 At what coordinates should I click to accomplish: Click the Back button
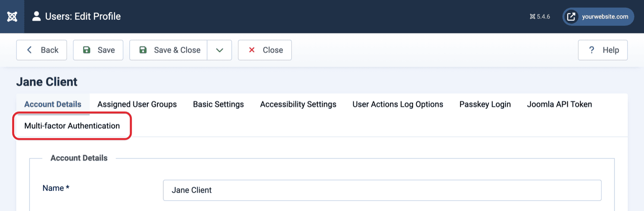[41, 50]
